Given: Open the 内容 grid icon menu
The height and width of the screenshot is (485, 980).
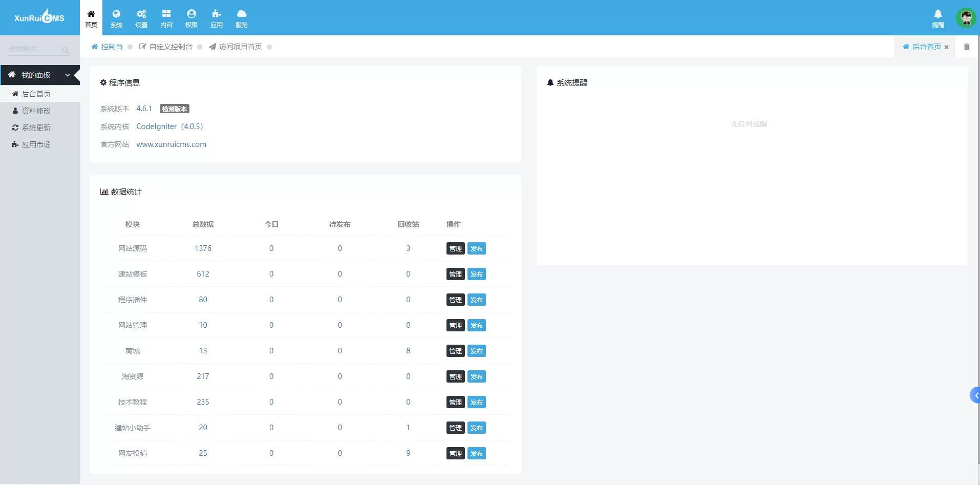Looking at the screenshot, I should (166, 18).
